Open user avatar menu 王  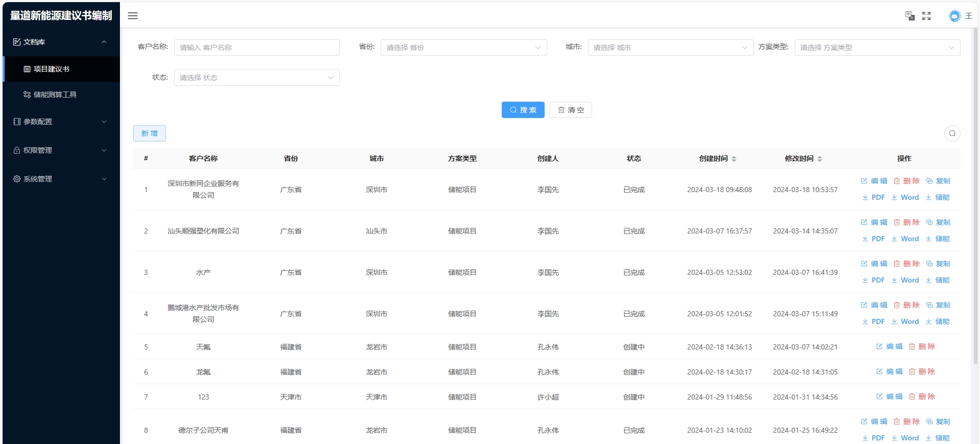click(960, 16)
